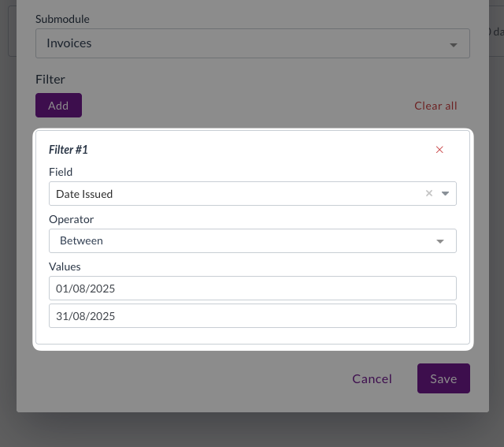
Task: Expand the Field dropdown arrow
Action: click(446, 193)
